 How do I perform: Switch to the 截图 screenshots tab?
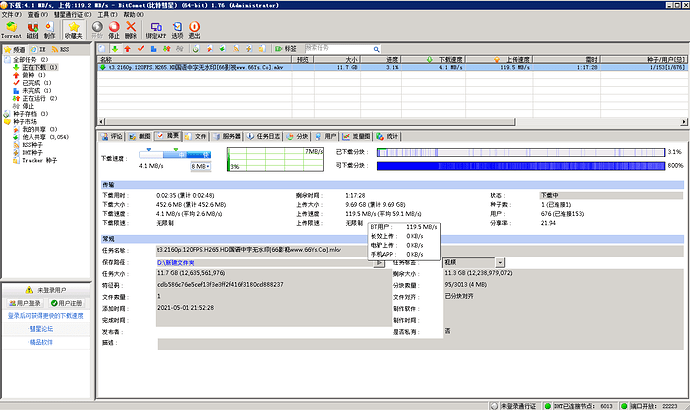pos(139,136)
